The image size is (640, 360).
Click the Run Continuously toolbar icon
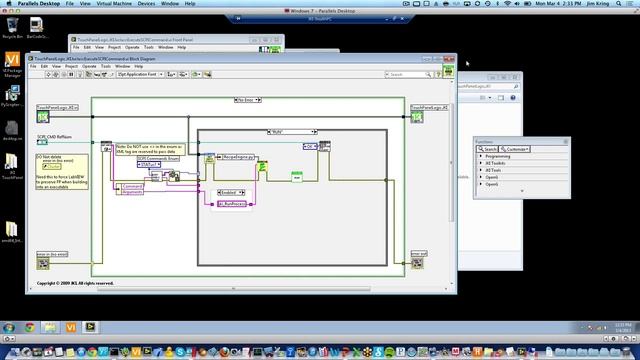pos(56,74)
